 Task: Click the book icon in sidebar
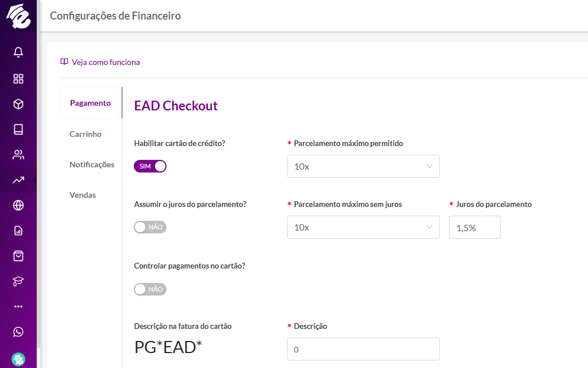click(x=18, y=129)
